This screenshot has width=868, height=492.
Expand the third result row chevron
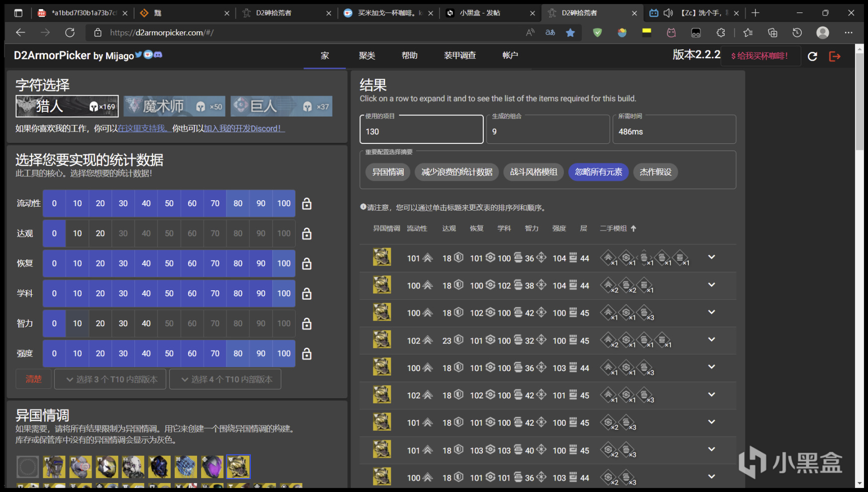tap(712, 312)
